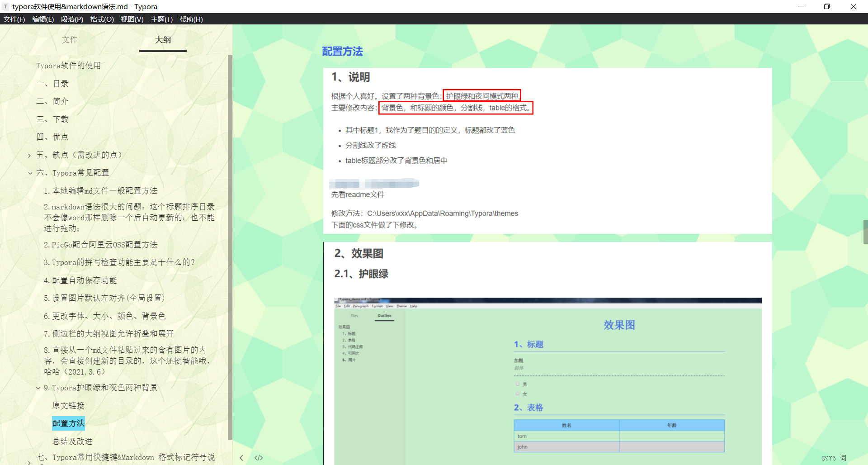868x465 pixels.
Task: Open 6.更改字体、大小、颜色、背景色 outline item
Action: (105, 316)
